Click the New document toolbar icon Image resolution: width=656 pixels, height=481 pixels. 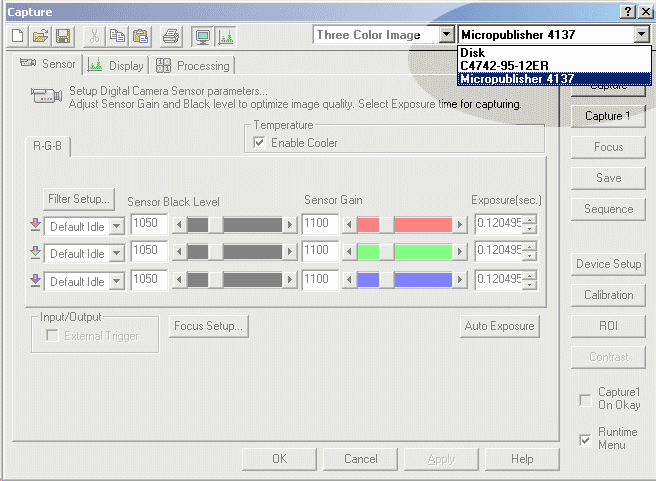click(18, 36)
